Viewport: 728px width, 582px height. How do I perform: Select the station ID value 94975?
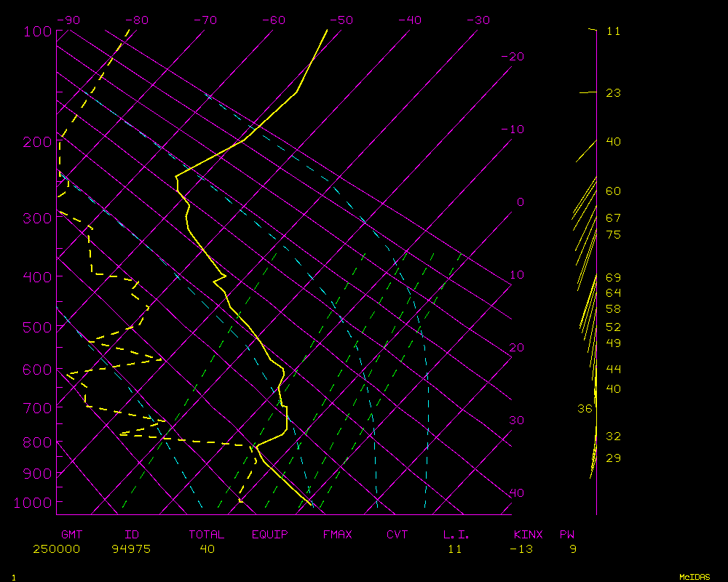(131, 549)
